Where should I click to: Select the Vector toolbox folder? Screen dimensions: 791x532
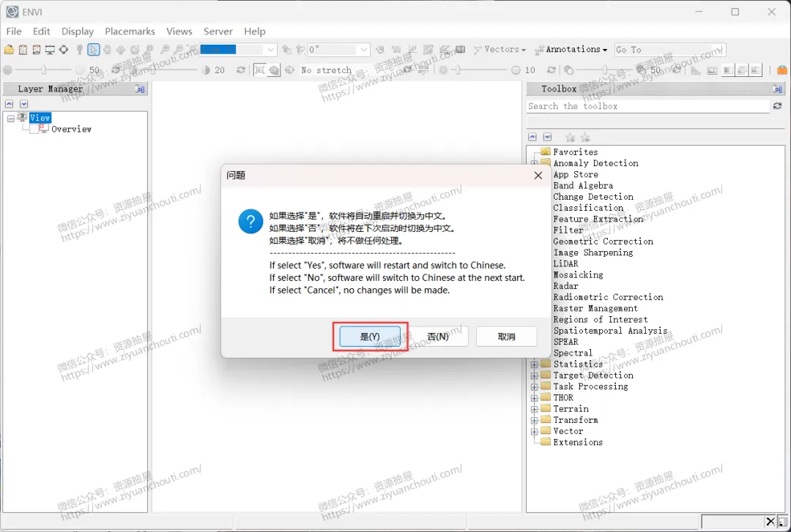[x=568, y=431]
